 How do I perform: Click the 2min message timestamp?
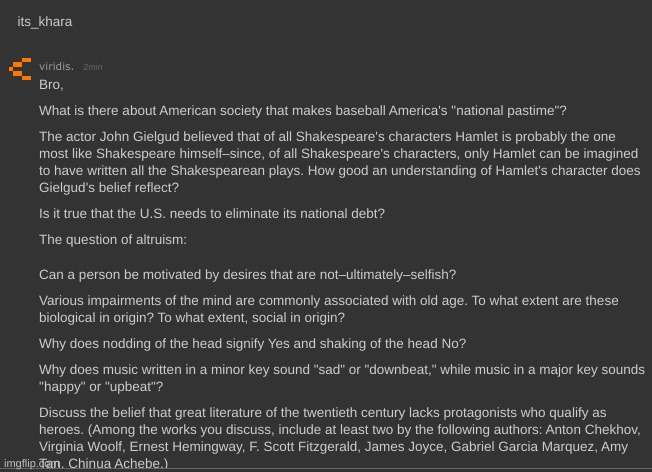93,67
